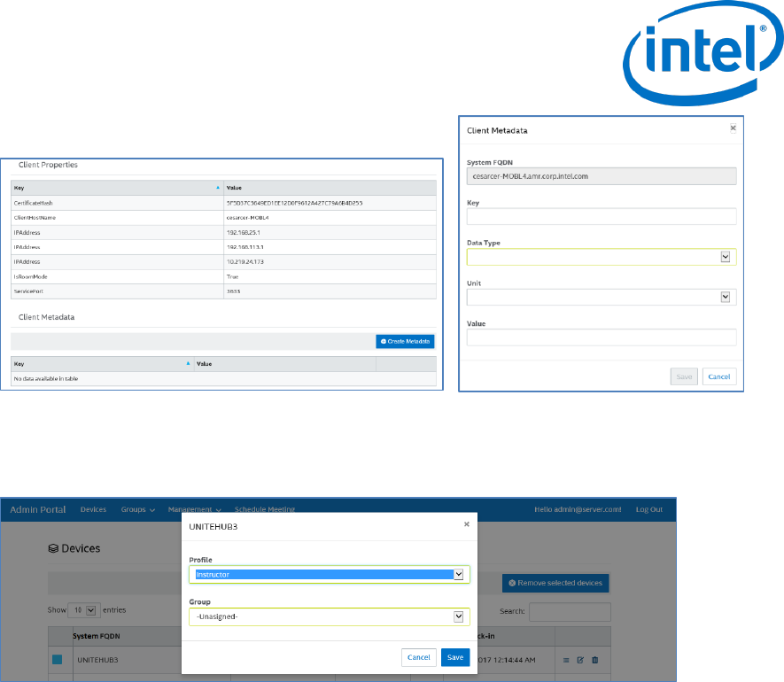This screenshot has height=682, width=784.
Task: Open the Groups menu in the navbar
Action: (x=138, y=509)
